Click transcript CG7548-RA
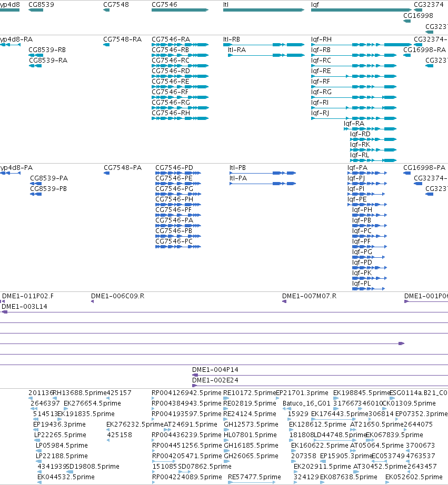 point(122,39)
